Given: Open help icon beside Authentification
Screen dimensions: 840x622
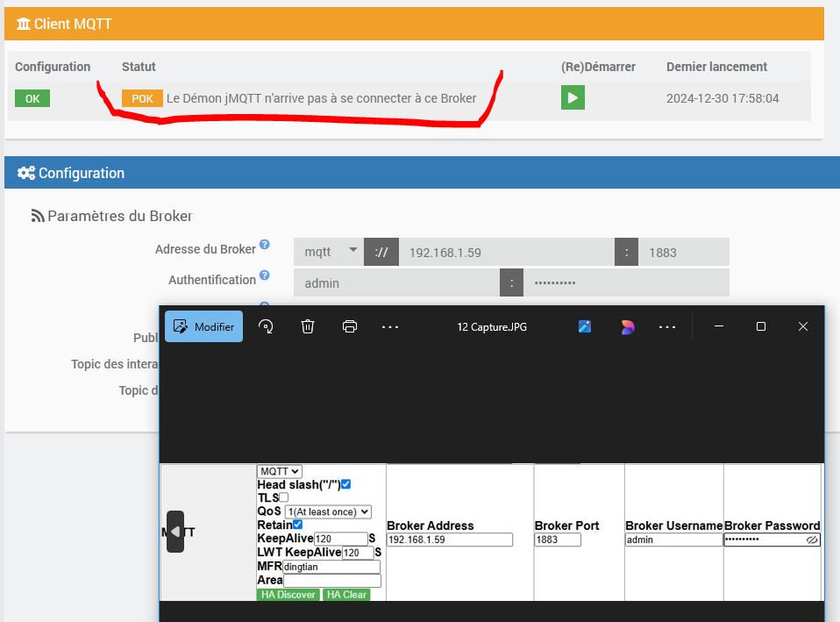Looking at the screenshot, I should (265, 275).
